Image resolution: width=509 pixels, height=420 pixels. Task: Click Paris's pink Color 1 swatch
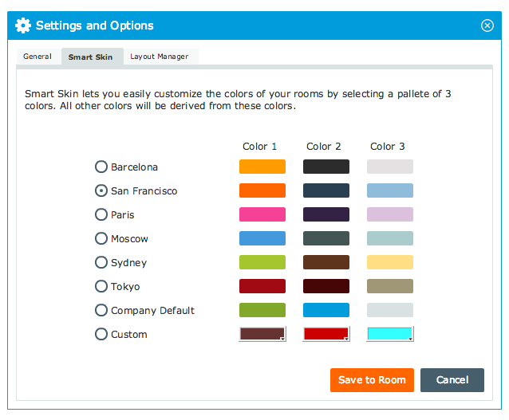point(262,214)
